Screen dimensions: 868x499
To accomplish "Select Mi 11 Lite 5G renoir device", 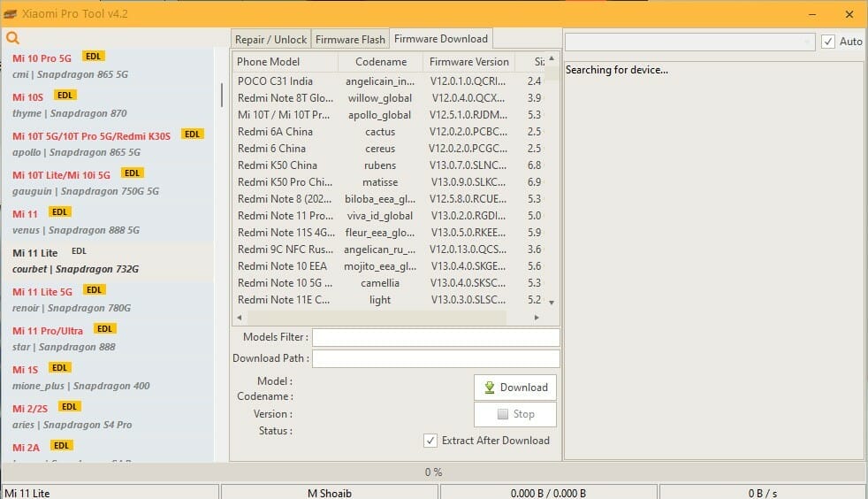I will [x=108, y=299].
